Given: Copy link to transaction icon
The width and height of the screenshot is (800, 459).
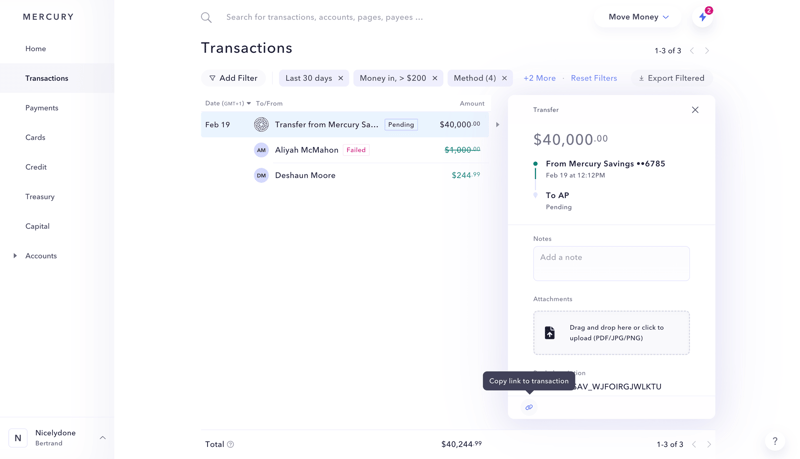Looking at the screenshot, I should click(529, 407).
